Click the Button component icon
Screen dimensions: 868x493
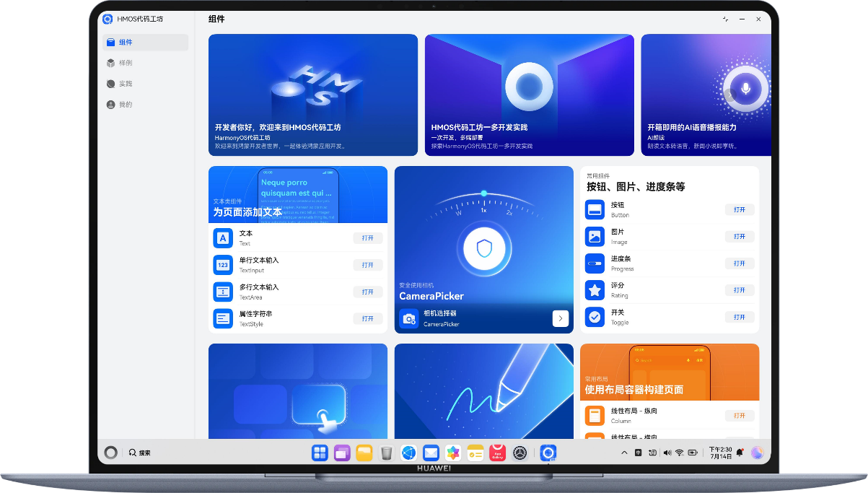(x=594, y=209)
